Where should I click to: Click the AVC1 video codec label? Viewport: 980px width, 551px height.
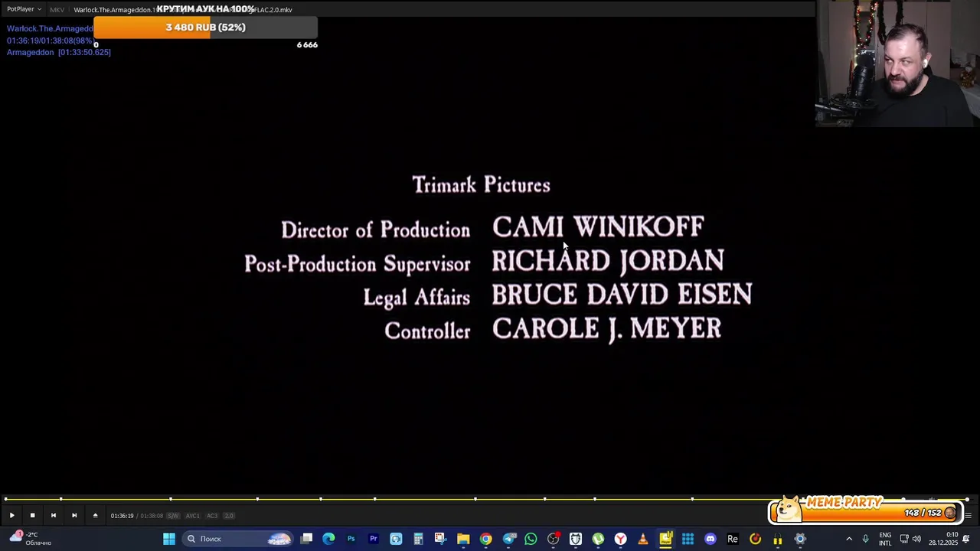tap(193, 516)
